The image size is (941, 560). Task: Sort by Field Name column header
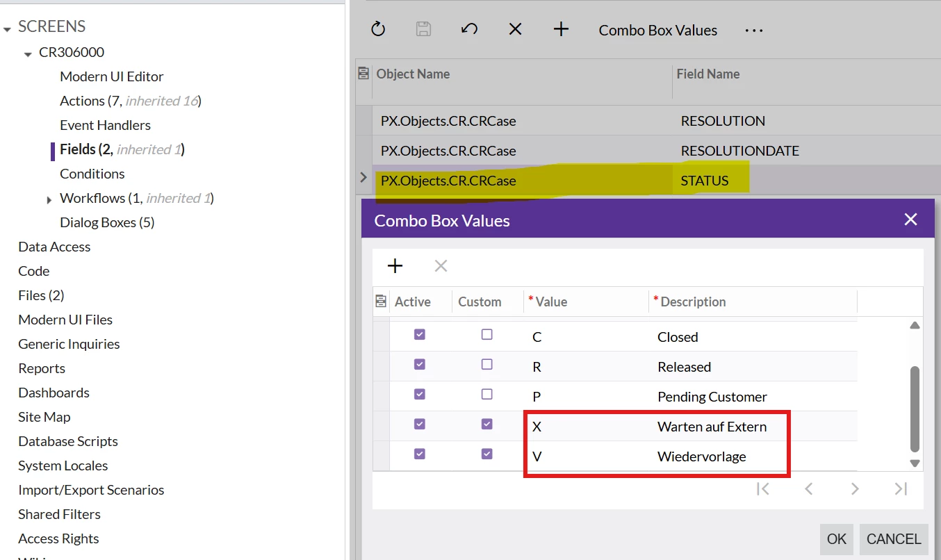(707, 74)
